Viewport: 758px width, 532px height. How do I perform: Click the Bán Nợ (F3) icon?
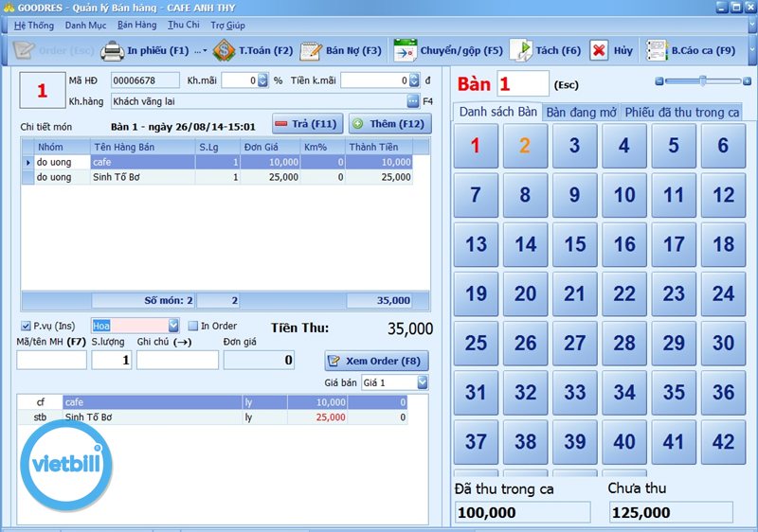pos(311,50)
